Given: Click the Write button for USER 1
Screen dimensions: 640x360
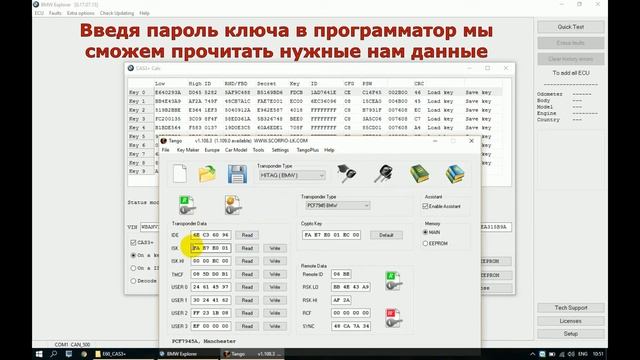Looking at the screenshot, I should coord(275,300).
